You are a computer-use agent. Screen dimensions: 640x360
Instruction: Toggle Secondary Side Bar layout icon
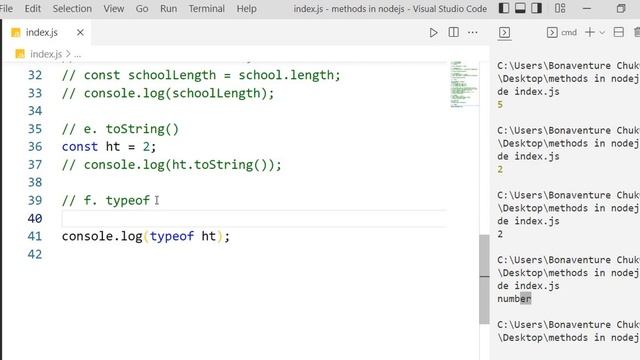click(536, 9)
